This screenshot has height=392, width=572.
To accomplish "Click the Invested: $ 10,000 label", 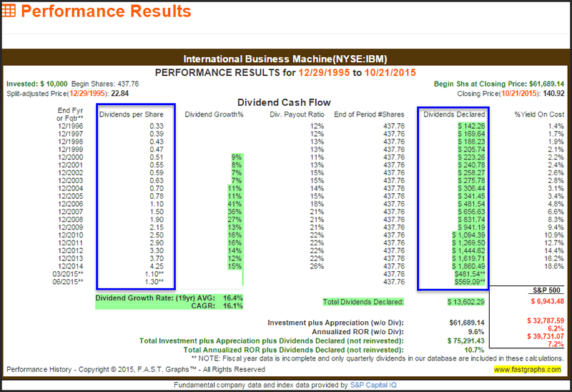I will (x=37, y=84).
